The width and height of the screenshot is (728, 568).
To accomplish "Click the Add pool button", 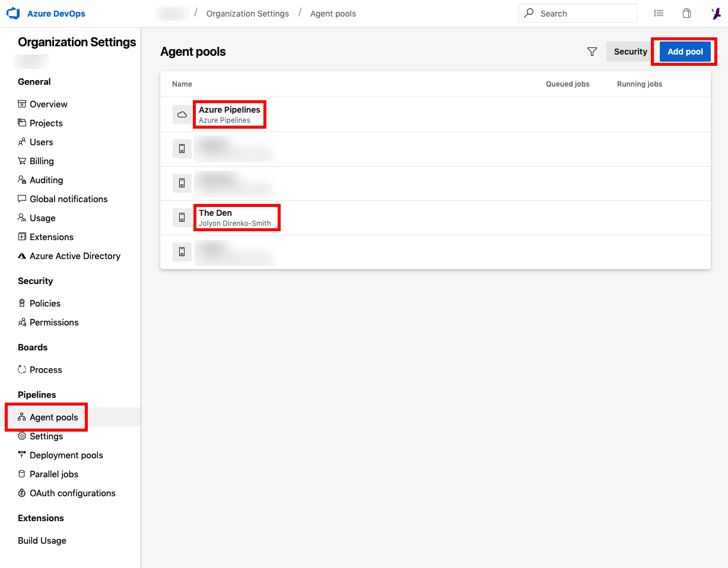I will (x=685, y=52).
